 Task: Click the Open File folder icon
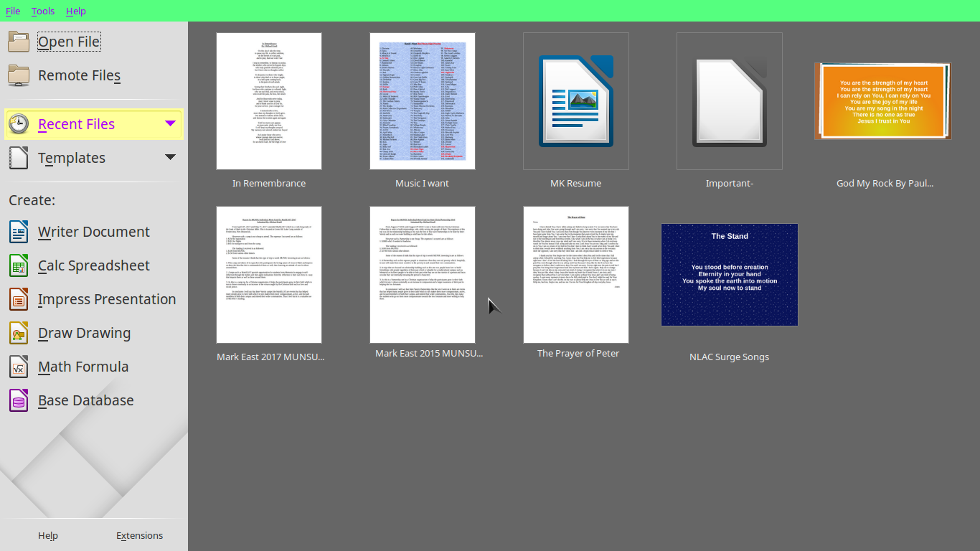[x=19, y=42]
